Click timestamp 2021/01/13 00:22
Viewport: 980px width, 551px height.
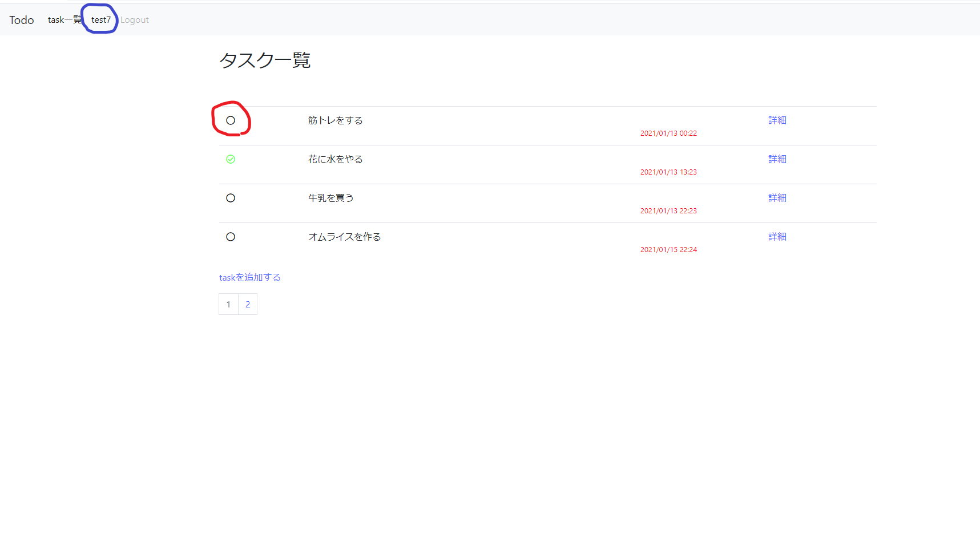[668, 133]
